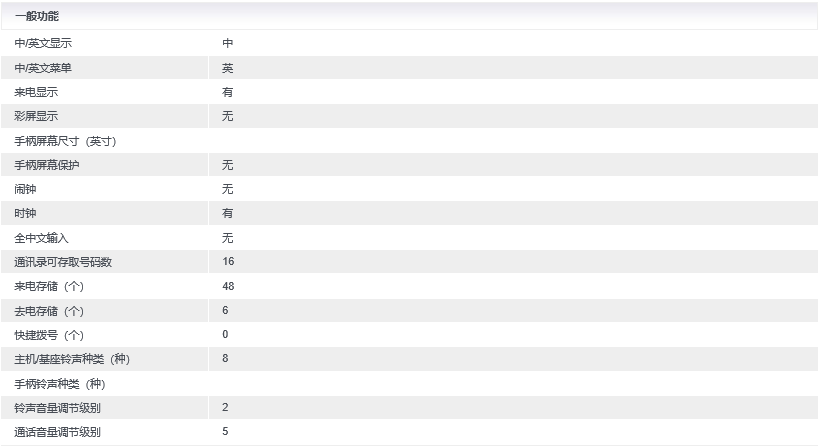Select the 手柄屏幕尺寸 (英寸) label

65,141
